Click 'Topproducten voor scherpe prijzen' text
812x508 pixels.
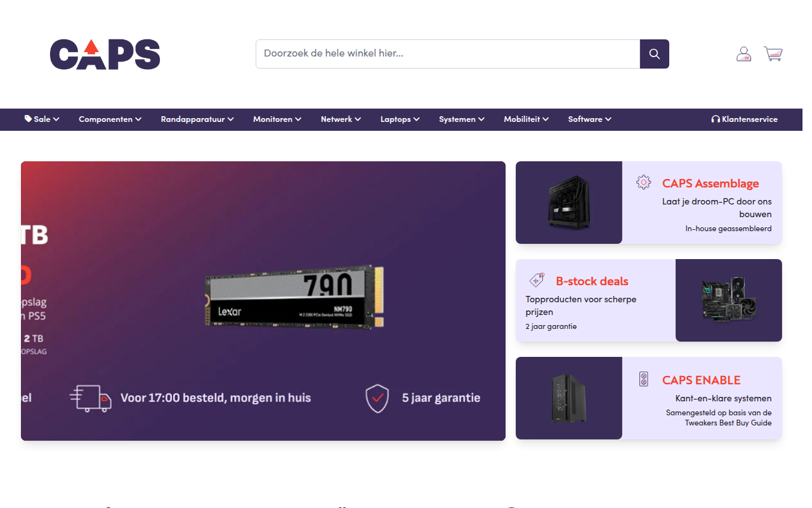[x=581, y=305]
